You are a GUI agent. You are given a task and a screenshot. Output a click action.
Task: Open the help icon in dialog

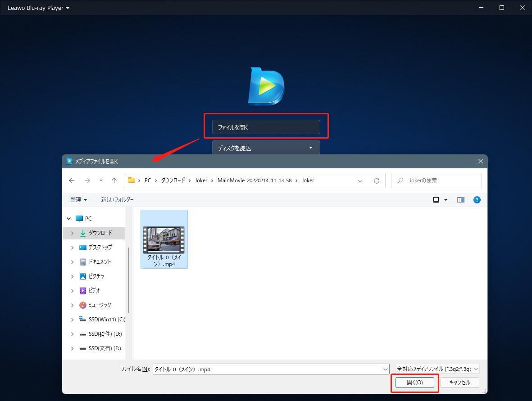coord(477,200)
